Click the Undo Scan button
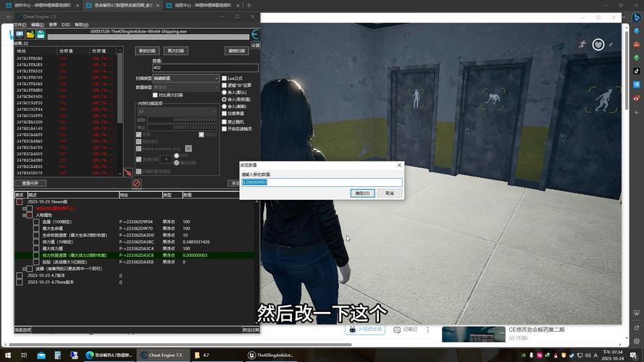The width and height of the screenshot is (644, 362). click(x=237, y=51)
